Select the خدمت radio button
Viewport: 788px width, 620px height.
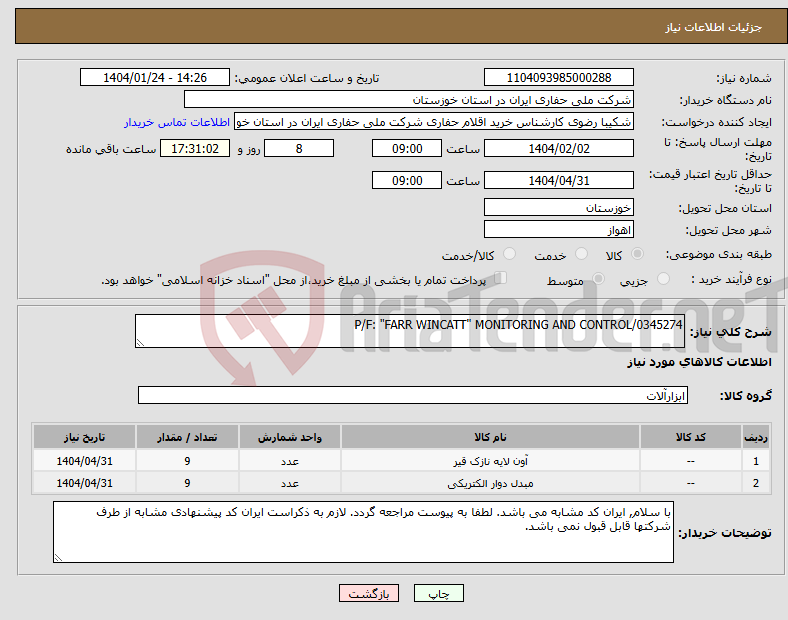point(581,254)
